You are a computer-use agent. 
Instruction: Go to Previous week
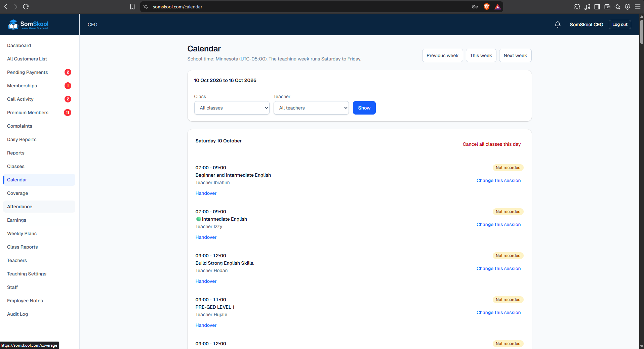tap(442, 55)
